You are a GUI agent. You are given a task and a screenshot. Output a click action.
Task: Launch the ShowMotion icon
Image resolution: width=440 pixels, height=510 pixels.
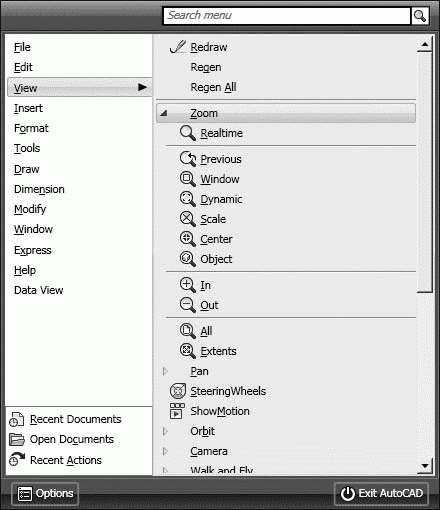pyautogui.click(x=177, y=411)
